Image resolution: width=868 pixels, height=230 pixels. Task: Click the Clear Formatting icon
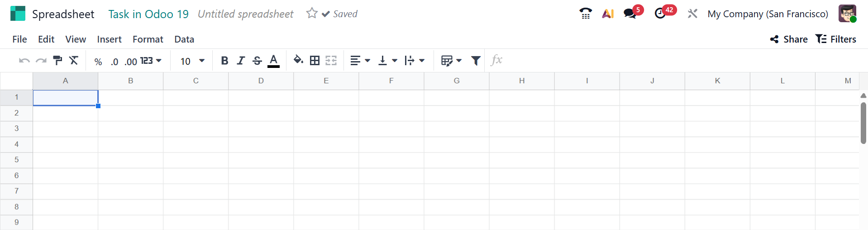pyautogui.click(x=74, y=61)
